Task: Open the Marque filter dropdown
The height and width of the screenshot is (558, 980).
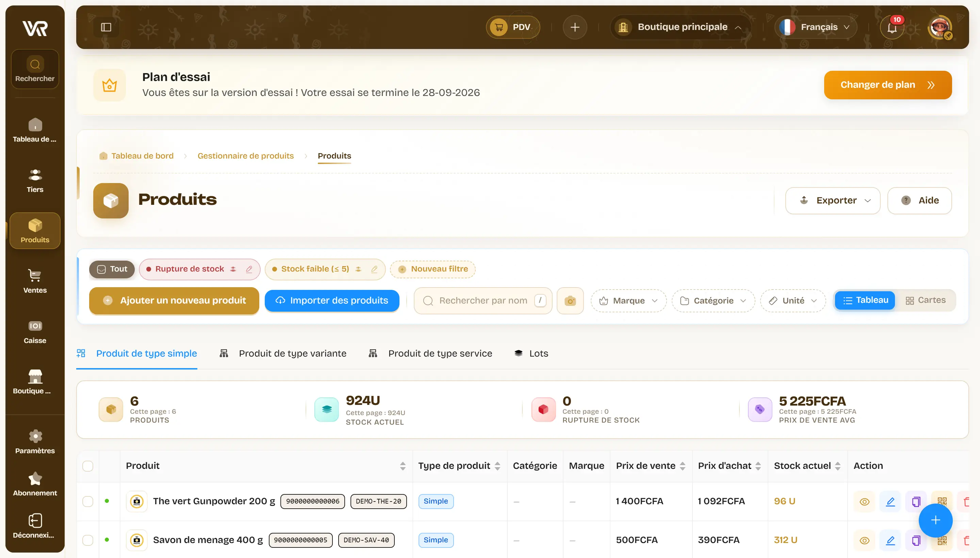Action: coord(628,301)
